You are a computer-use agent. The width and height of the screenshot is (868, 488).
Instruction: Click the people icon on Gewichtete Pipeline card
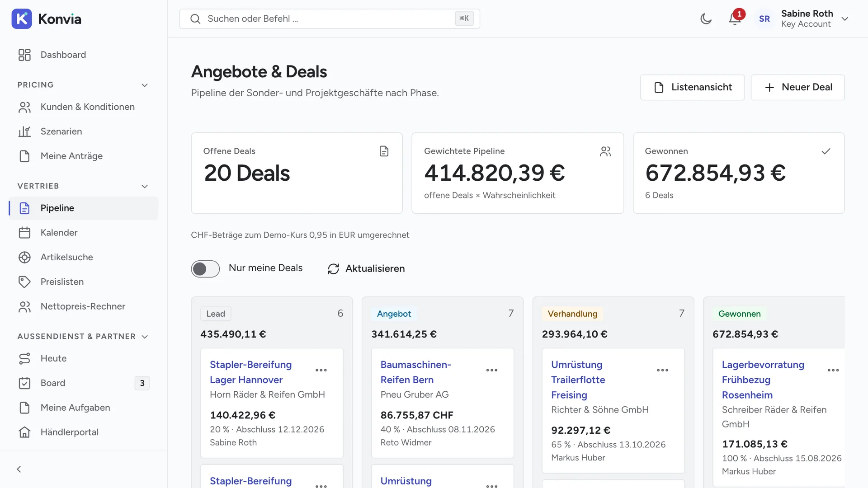point(605,151)
